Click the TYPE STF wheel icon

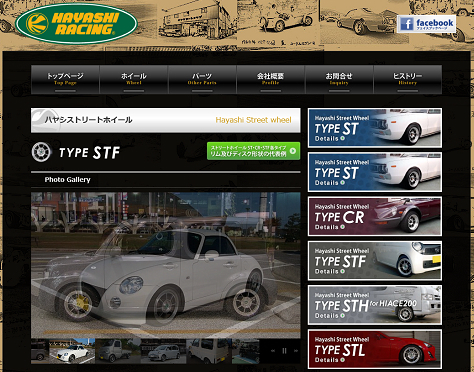pos(41,152)
